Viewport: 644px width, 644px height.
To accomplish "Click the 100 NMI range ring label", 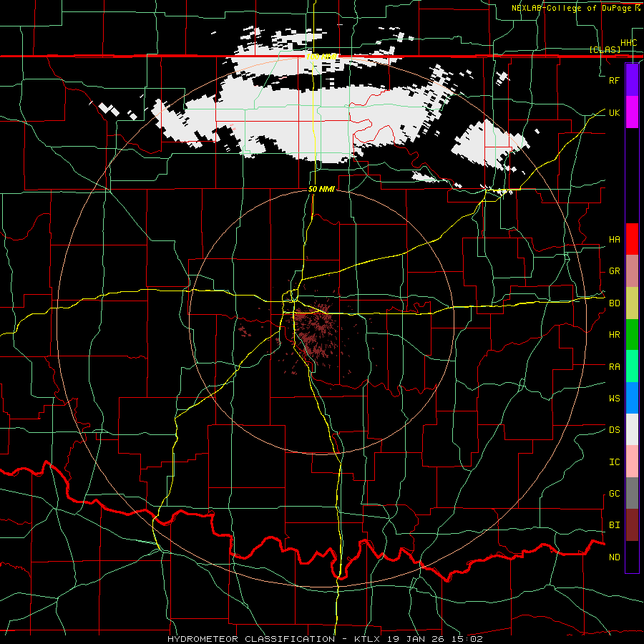I will pyautogui.click(x=321, y=57).
